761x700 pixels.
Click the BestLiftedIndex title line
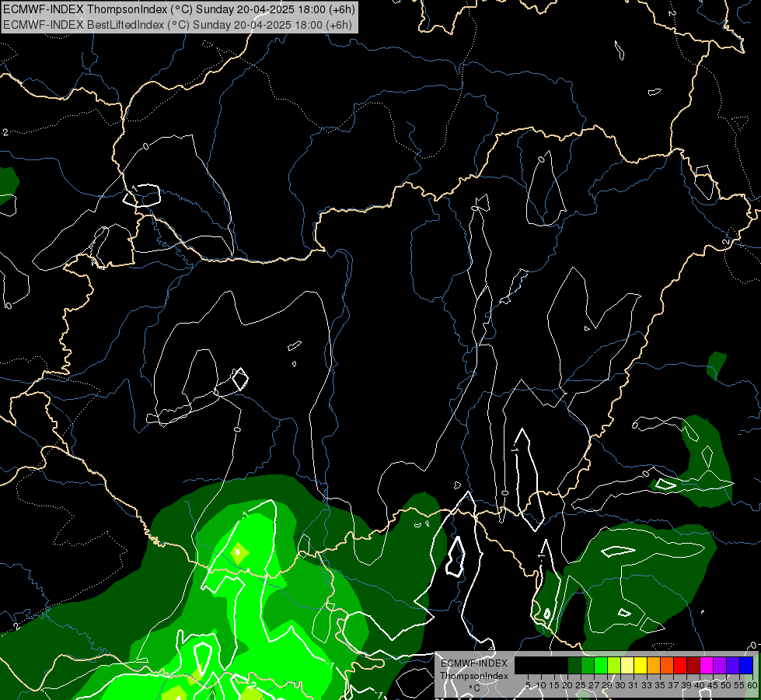[x=178, y=25]
